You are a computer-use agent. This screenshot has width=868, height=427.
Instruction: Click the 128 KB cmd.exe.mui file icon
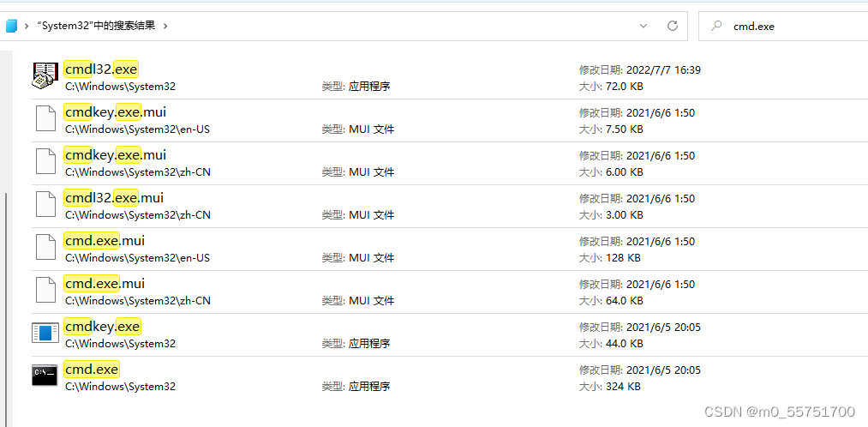45,246
